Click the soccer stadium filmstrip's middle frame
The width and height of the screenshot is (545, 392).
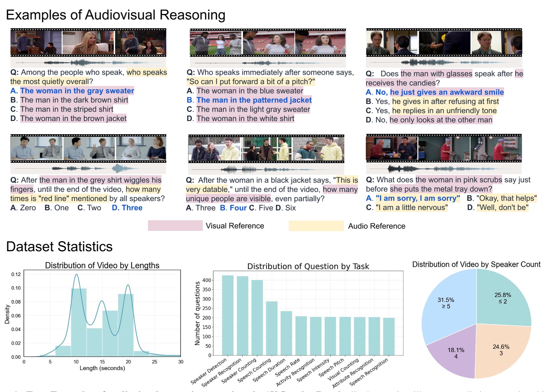pyautogui.click(x=268, y=43)
